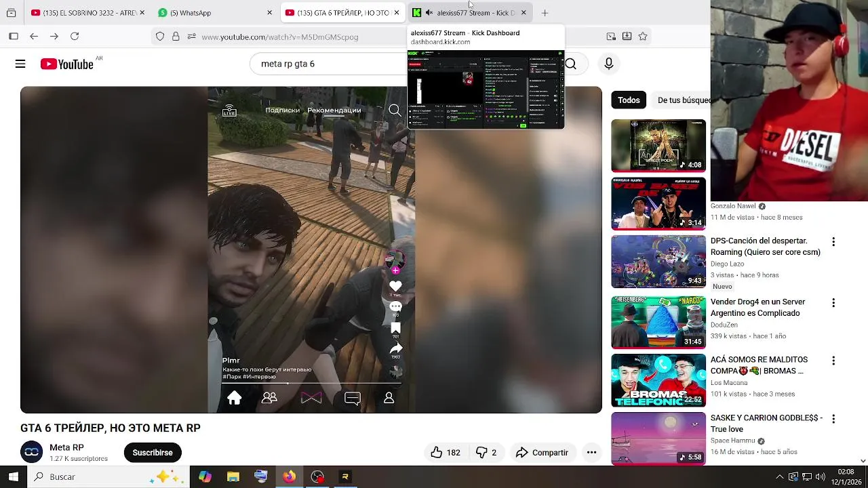The width and height of the screenshot is (868, 488).
Task: Open site permissions icon in address bar
Action: [x=191, y=37]
